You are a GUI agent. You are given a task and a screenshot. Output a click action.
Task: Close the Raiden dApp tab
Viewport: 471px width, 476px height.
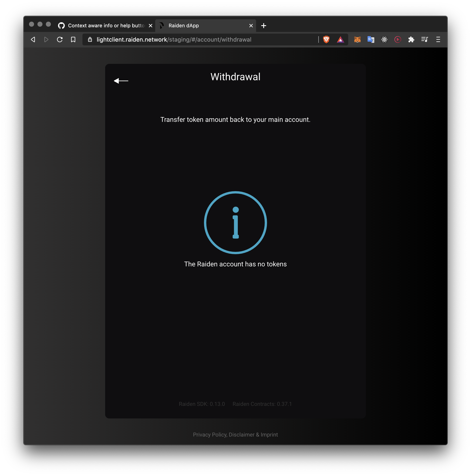(x=251, y=26)
